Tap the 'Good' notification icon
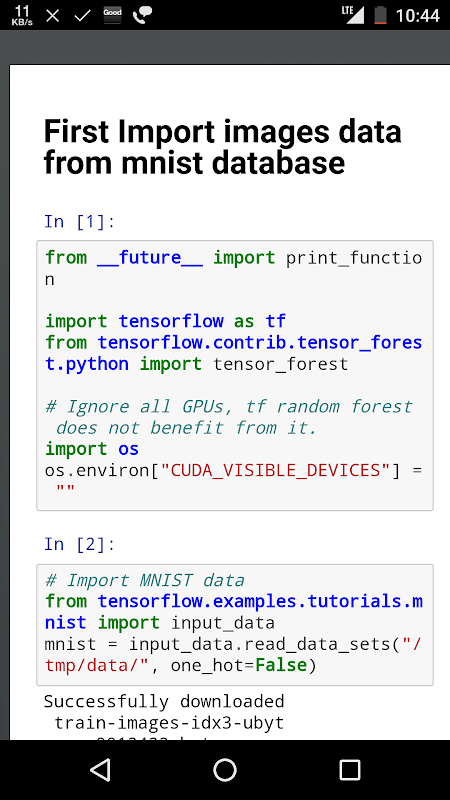This screenshot has height=800, width=450. [112, 15]
